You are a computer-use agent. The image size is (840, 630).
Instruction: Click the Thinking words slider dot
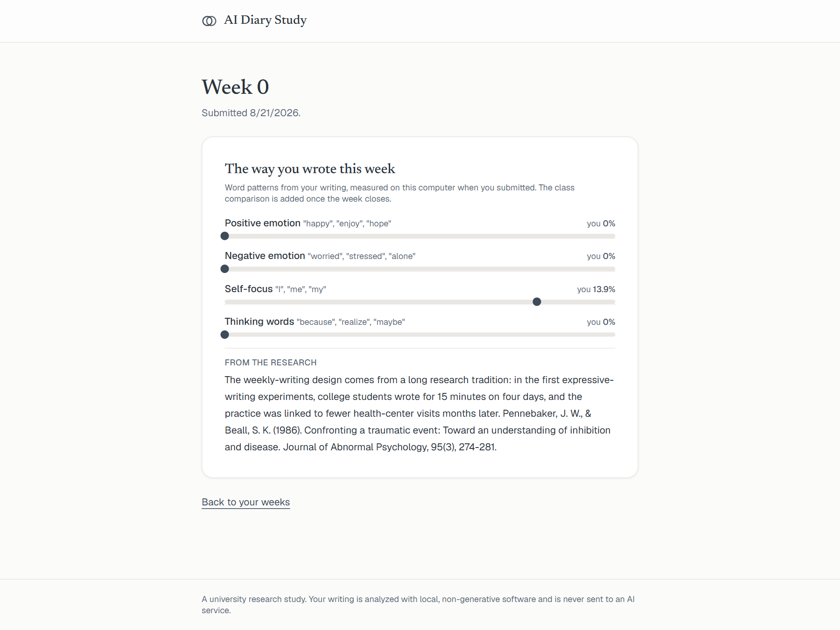[x=225, y=335]
